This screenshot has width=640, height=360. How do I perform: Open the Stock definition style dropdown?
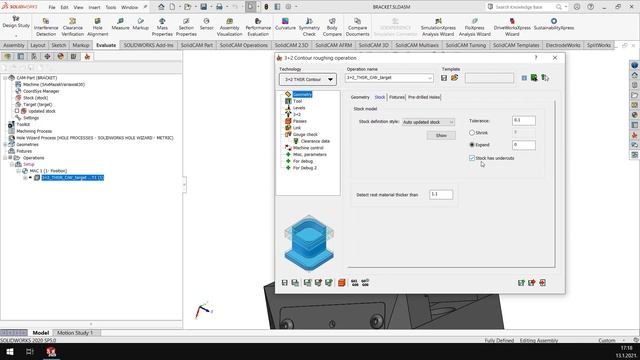428,122
